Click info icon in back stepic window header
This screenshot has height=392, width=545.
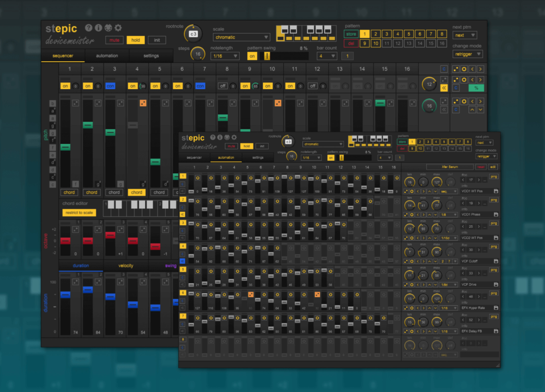click(x=98, y=28)
